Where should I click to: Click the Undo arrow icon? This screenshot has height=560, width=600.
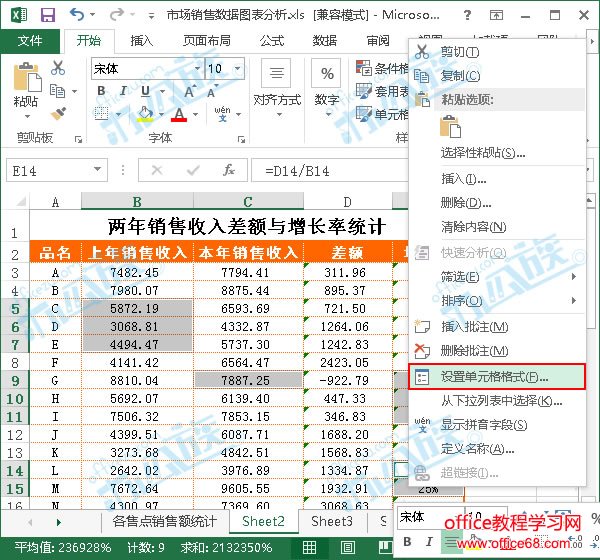[78, 15]
